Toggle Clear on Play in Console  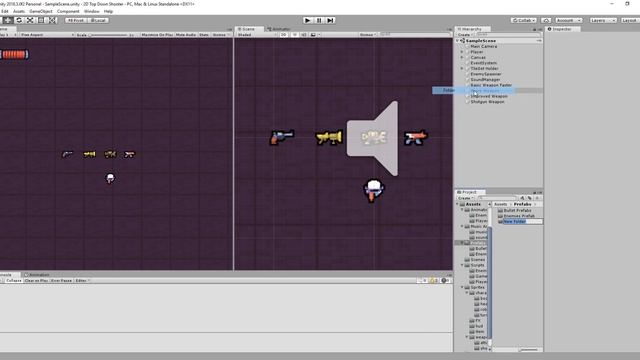pyautogui.click(x=36, y=281)
